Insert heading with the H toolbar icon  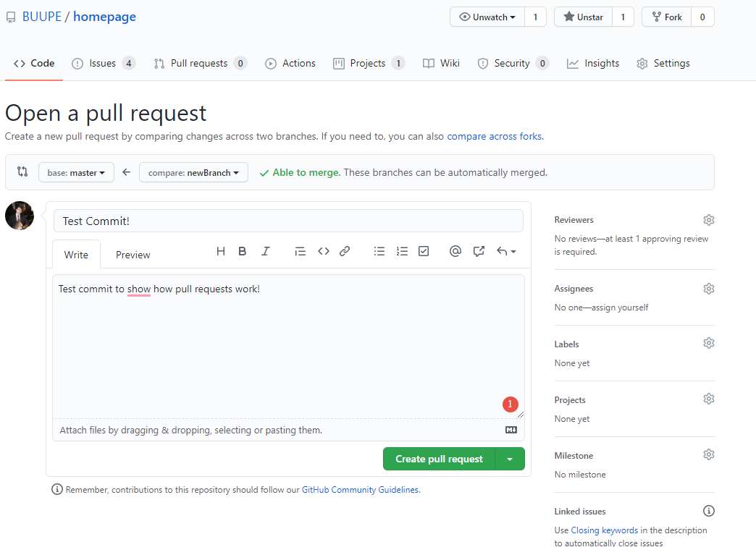[220, 251]
